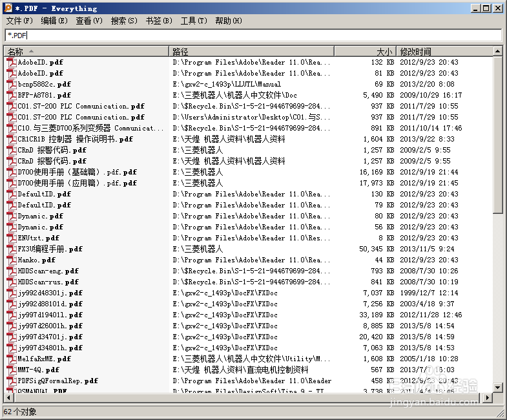The width and height of the screenshot is (507, 420).
Task: Click the *.PDF search input field
Action: pyautogui.click(x=253, y=36)
